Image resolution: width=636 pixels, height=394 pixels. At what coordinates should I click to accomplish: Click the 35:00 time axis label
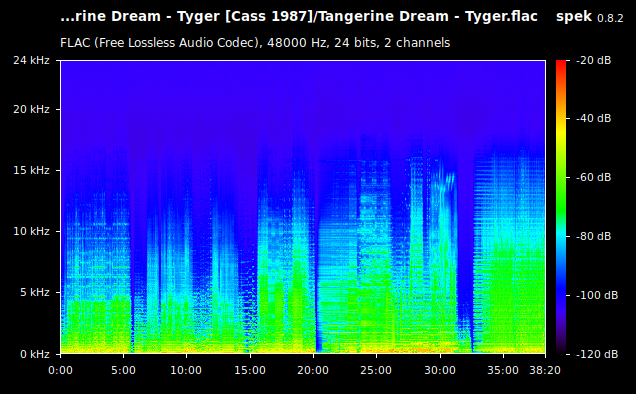[503, 370]
